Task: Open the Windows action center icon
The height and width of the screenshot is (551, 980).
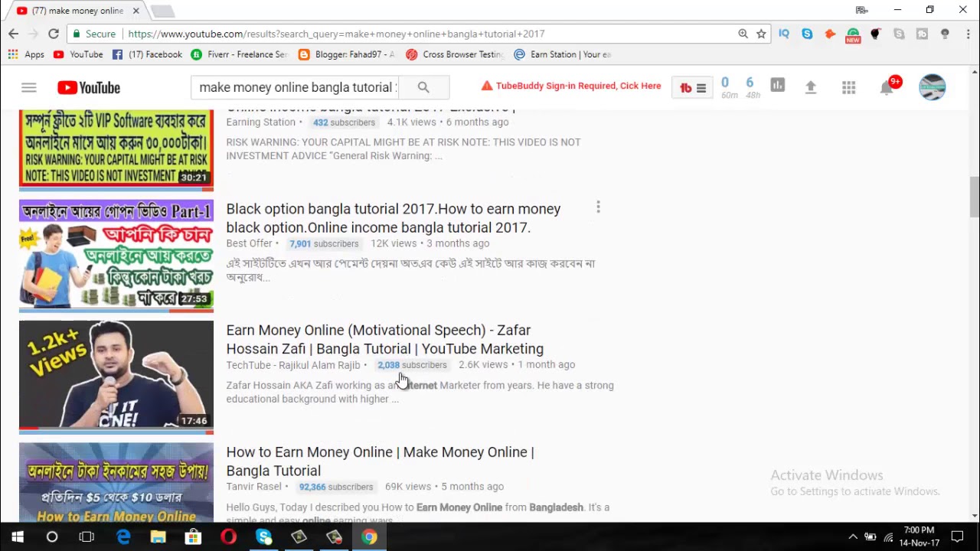Action: click(957, 537)
